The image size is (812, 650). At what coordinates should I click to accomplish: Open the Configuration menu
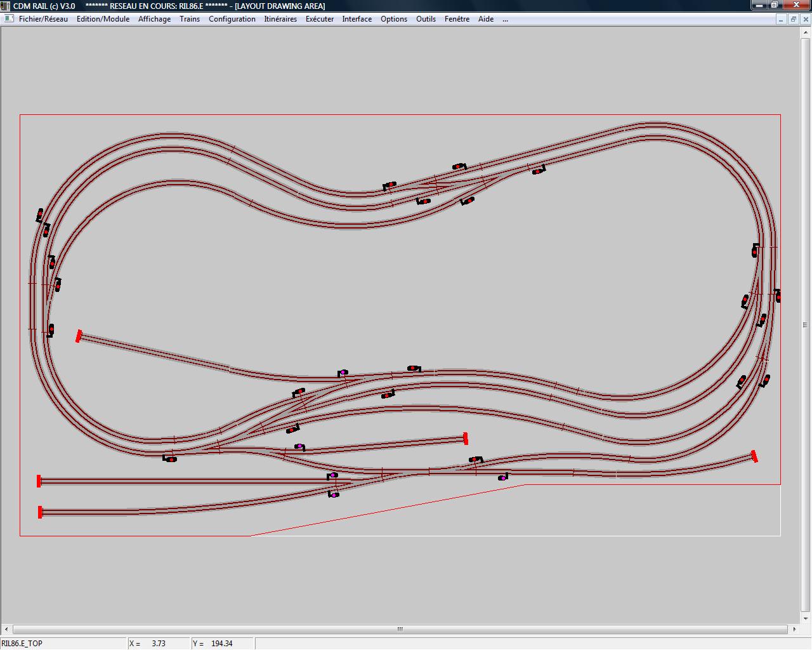click(x=232, y=19)
